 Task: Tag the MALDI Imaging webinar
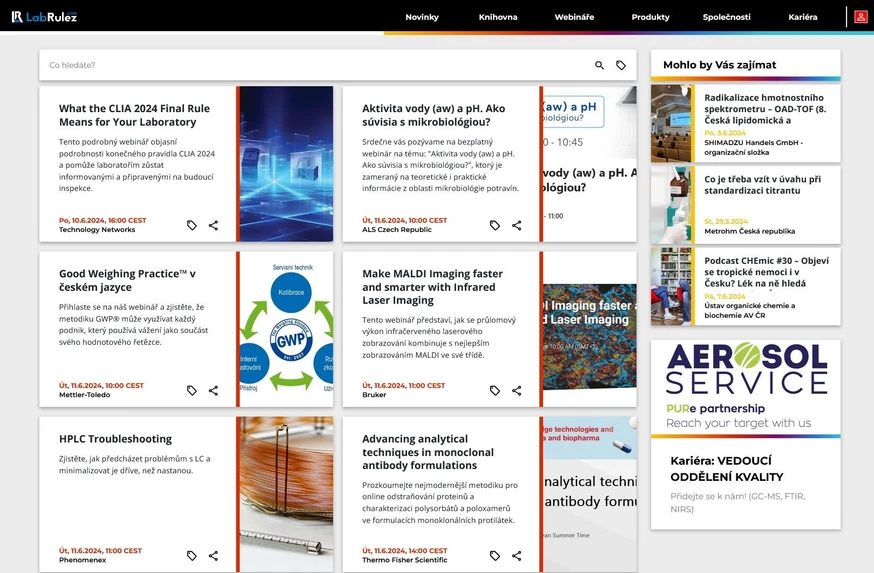pyautogui.click(x=495, y=390)
